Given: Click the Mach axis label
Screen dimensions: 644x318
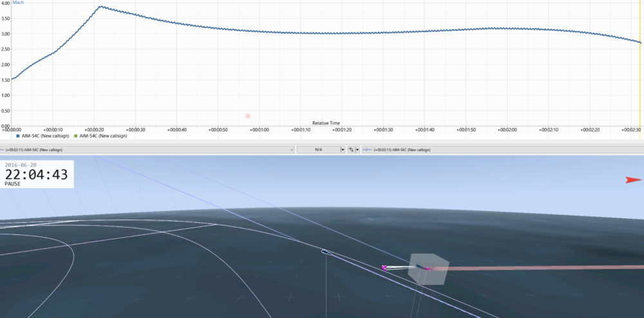Looking at the screenshot, I should click(x=18, y=3).
